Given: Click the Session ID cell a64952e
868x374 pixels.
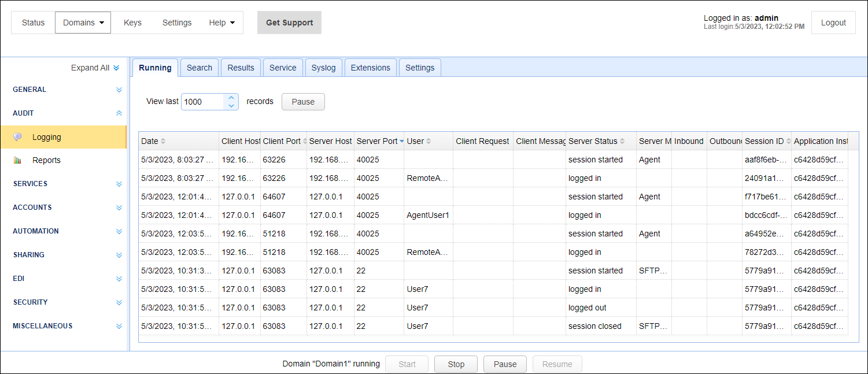Looking at the screenshot, I should (x=766, y=234).
